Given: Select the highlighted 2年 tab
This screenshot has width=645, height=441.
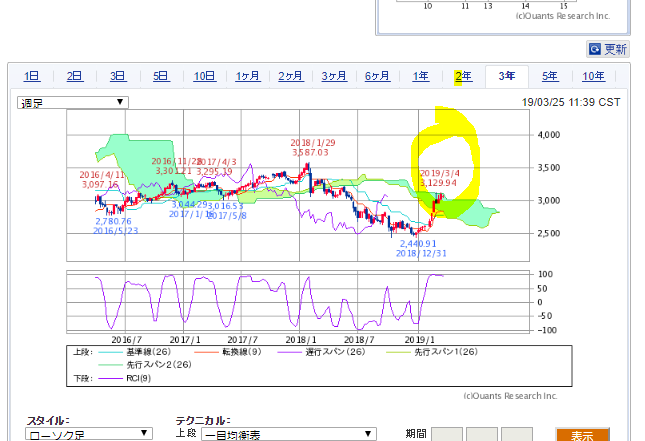Looking at the screenshot, I should click(463, 76).
